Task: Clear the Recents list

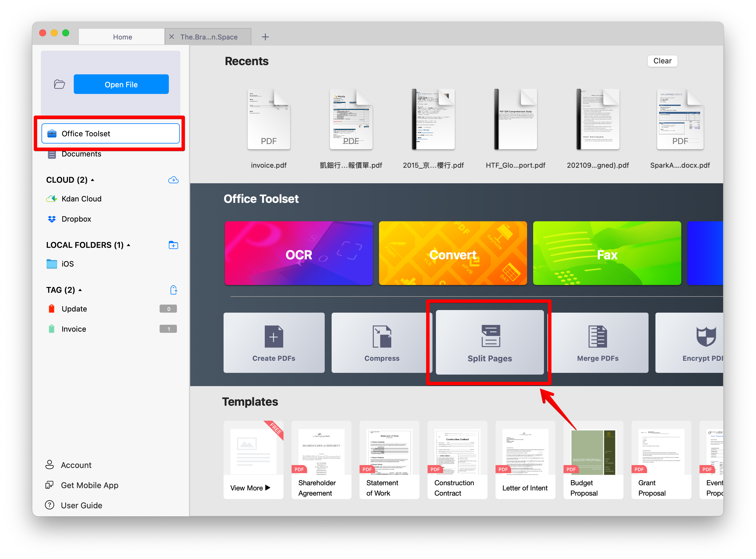Action: pos(662,61)
